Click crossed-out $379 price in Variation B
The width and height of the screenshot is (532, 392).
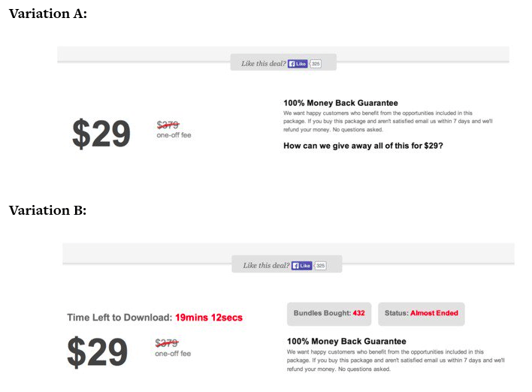(x=167, y=343)
